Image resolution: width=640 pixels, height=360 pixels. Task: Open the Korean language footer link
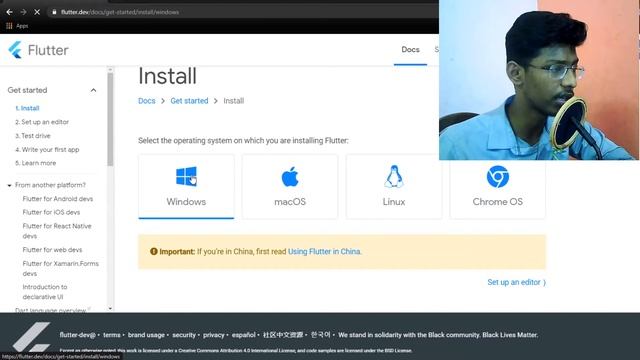[x=320, y=335]
